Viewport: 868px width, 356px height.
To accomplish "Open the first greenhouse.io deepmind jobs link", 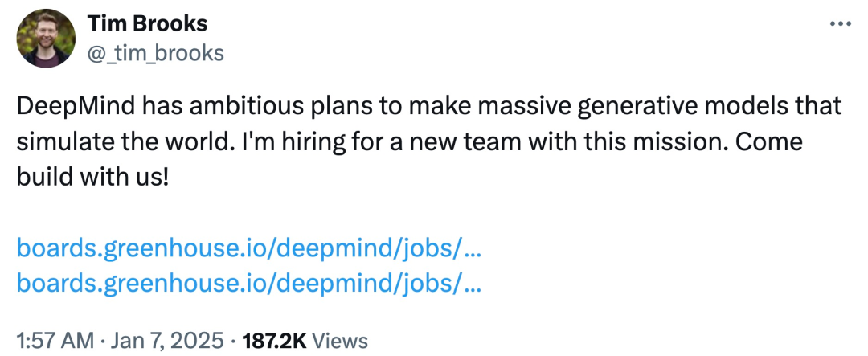I will 249,248.
